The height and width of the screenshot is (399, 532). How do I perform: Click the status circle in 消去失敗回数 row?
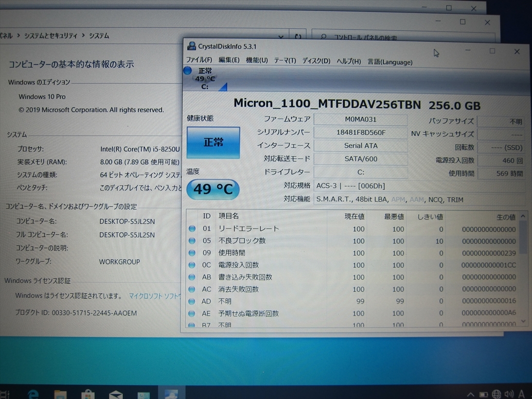[192, 289]
